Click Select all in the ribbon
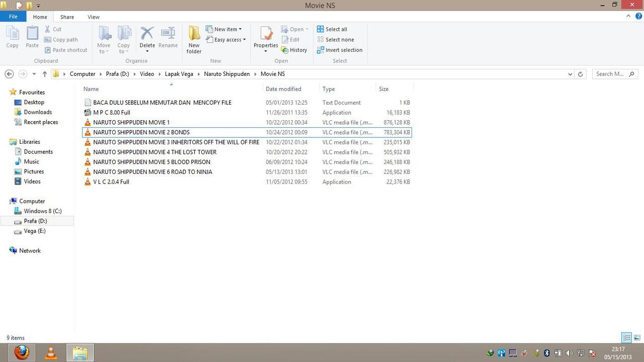Image resolution: width=644 pixels, height=362 pixels. [332, 29]
